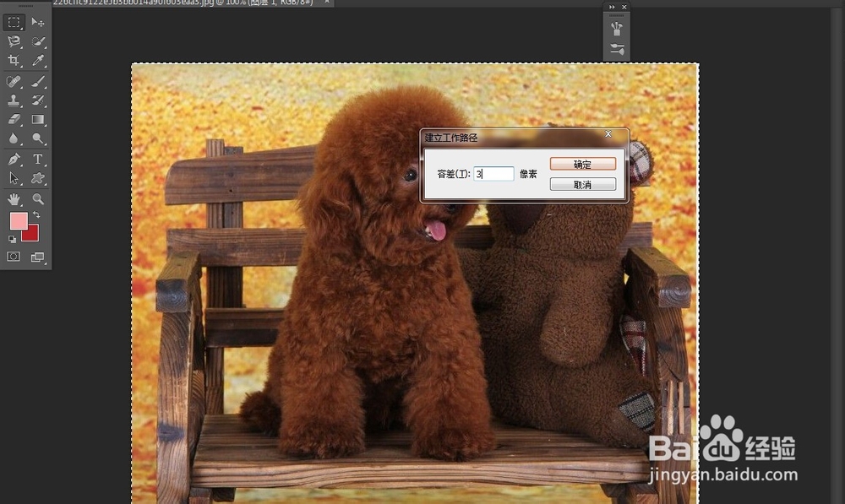Viewport: 845px width, 504px height.
Task: Select the Lasso tool
Action: tap(14, 41)
